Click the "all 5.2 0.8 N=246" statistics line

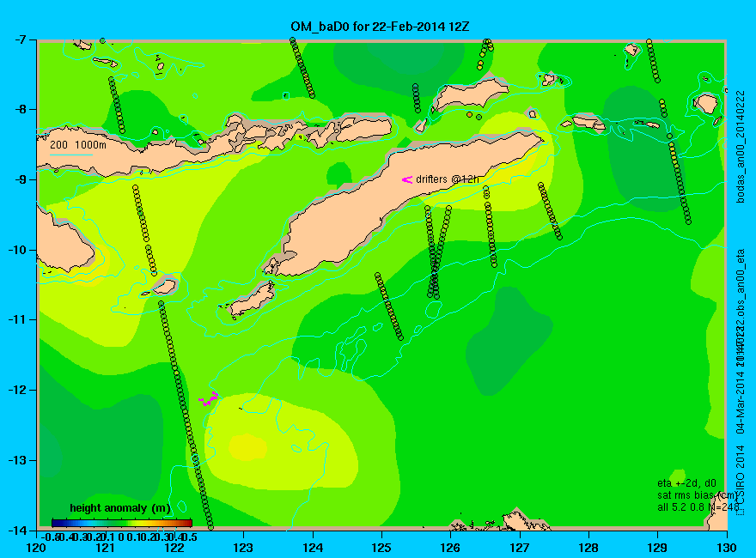pos(698,507)
